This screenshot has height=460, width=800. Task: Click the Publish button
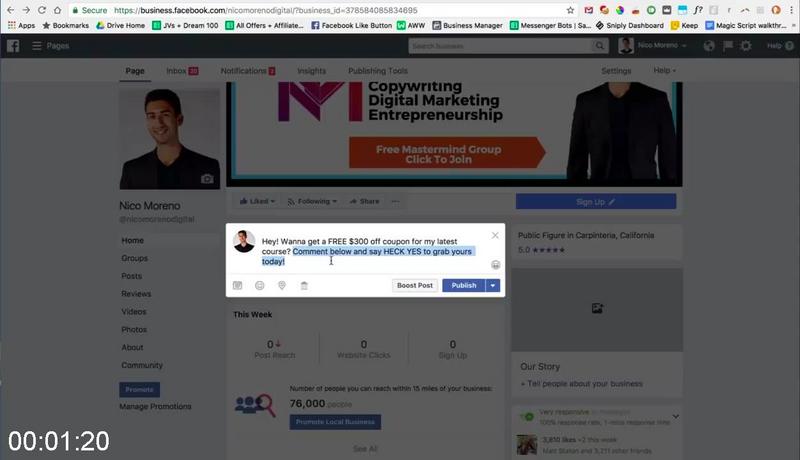[464, 286]
